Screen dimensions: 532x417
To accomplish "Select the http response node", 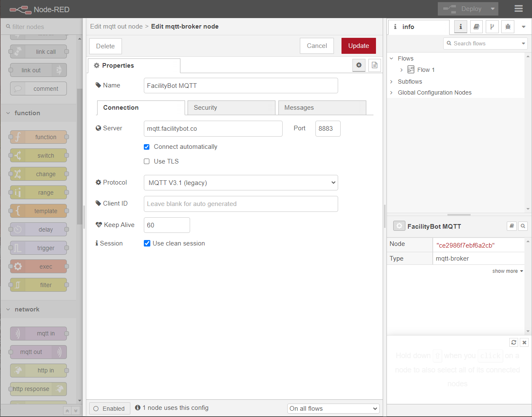I will (x=39, y=389).
